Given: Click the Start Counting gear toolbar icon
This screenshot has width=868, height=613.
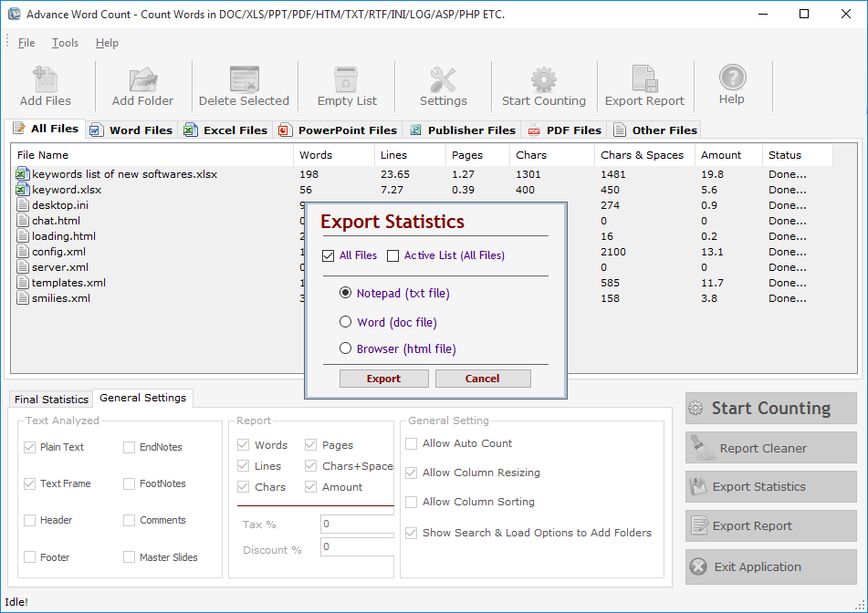Looking at the screenshot, I should [544, 79].
